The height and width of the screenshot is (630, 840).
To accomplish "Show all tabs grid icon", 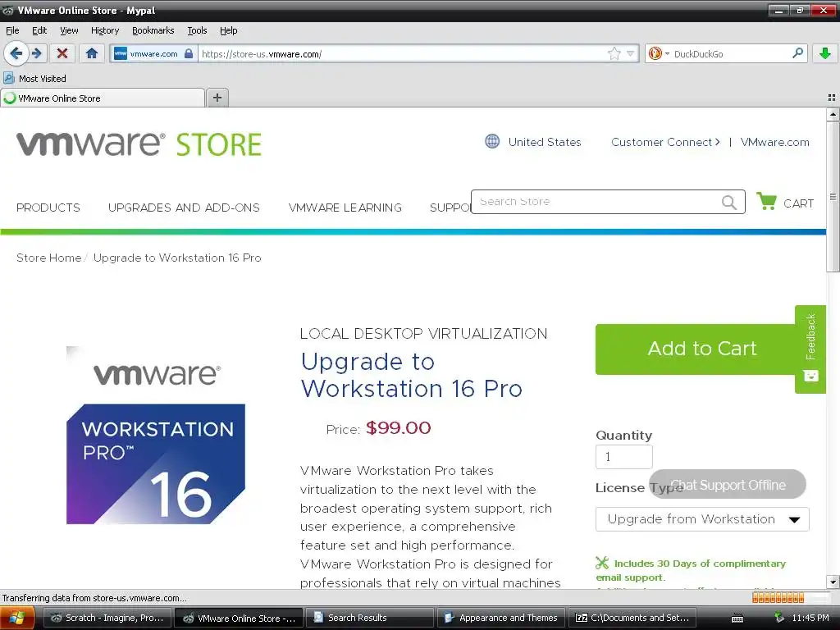I will pyautogui.click(x=832, y=98).
